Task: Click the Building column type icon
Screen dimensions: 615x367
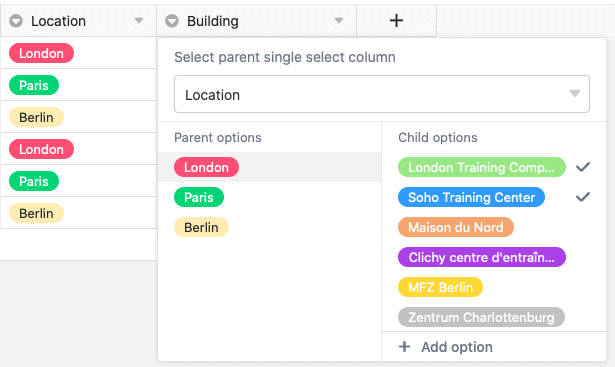Action: (x=172, y=21)
